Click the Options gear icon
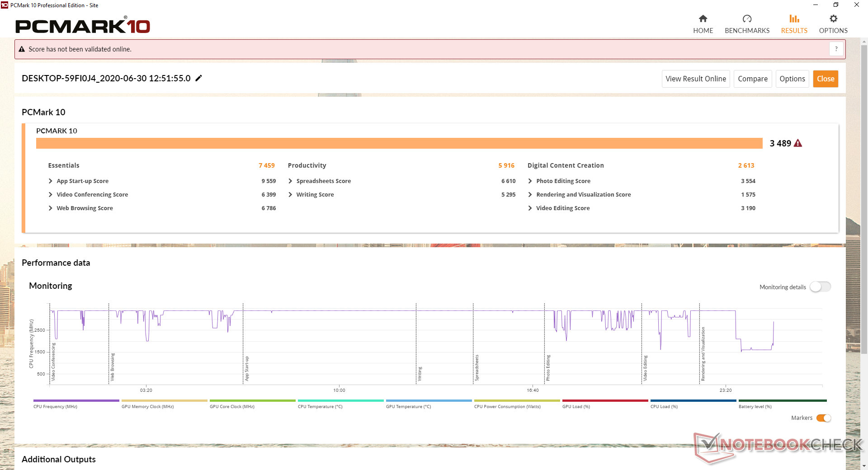868x470 pixels. (833, 19)
